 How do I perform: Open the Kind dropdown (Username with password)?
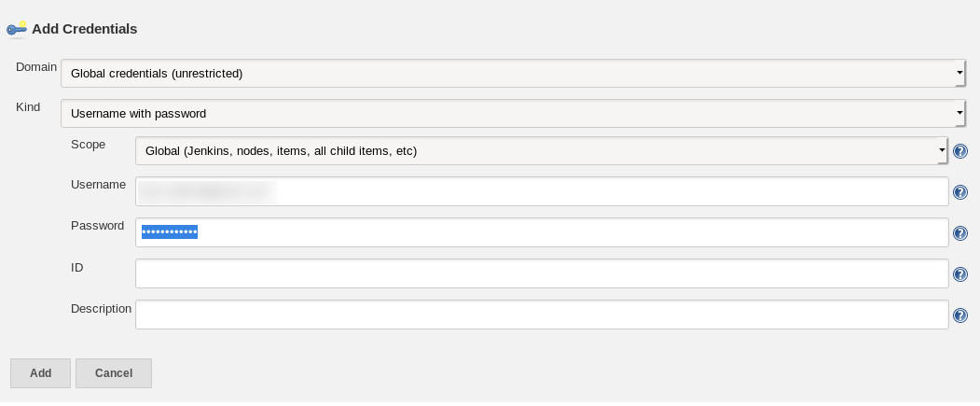click(514, 113)
